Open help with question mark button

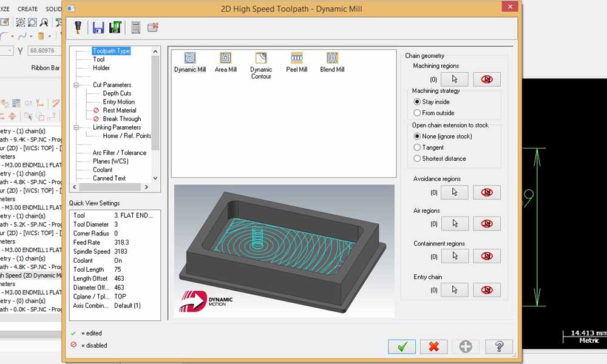pos(499,346)
